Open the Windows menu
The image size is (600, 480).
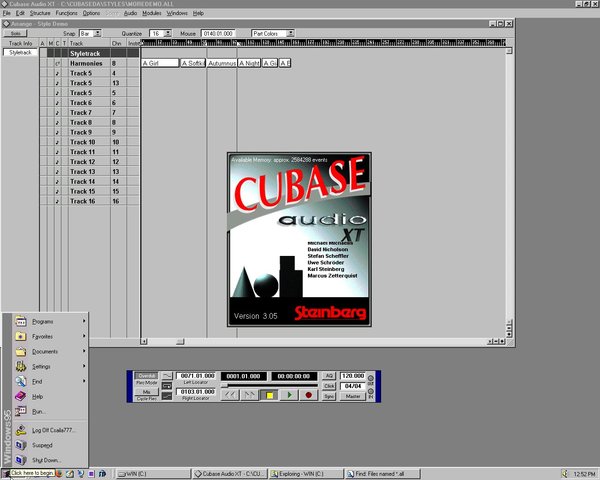177,13
